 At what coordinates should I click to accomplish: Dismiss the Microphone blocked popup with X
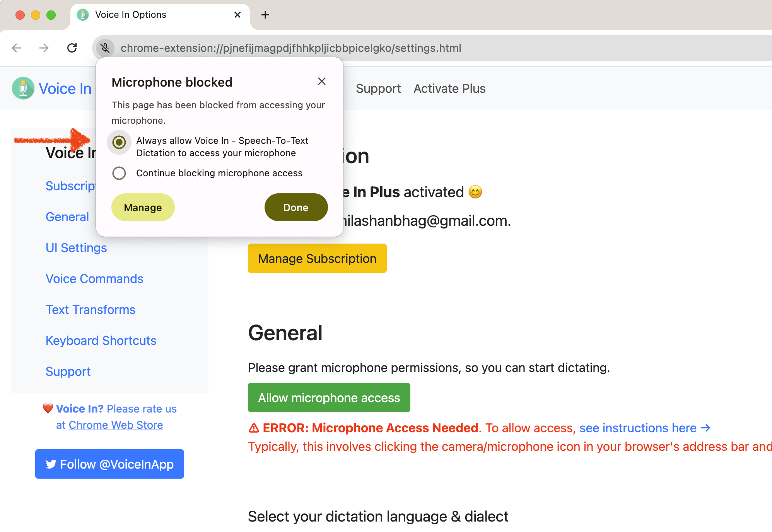321,82
